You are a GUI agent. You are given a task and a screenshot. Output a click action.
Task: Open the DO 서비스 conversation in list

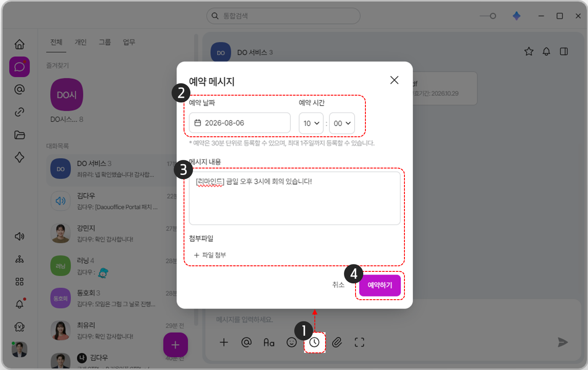[112, 169]
